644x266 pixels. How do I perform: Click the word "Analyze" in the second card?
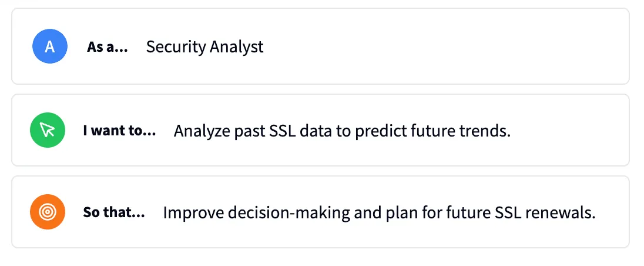pos(200,131)
